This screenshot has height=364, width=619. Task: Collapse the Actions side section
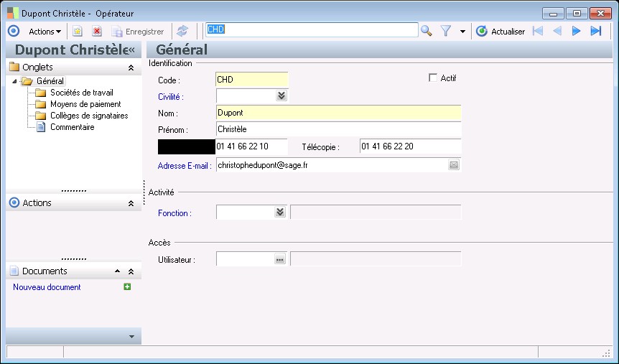tap(131, 204)
